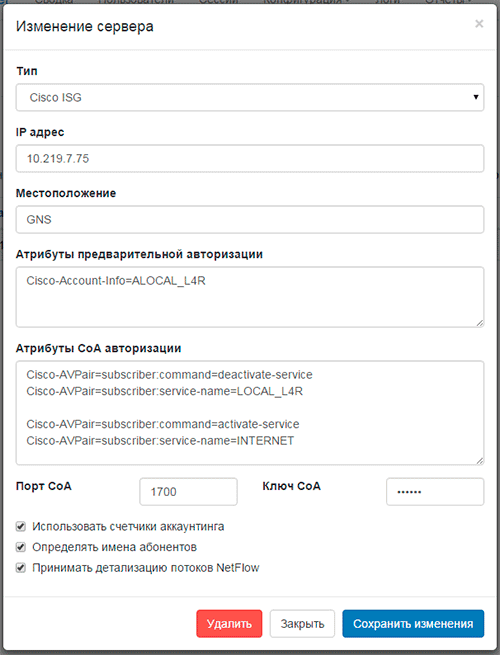Focus the IP адрес field containing 10.219.7.75

[250, 158]
